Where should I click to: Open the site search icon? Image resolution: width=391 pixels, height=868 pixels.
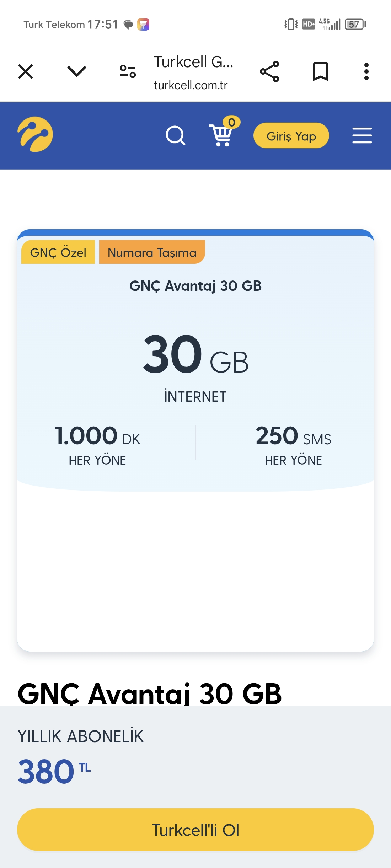tap(176, 135)
